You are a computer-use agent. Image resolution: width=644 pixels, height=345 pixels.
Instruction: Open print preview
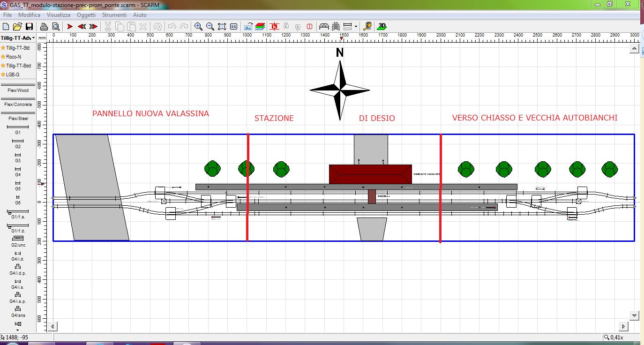56,26
